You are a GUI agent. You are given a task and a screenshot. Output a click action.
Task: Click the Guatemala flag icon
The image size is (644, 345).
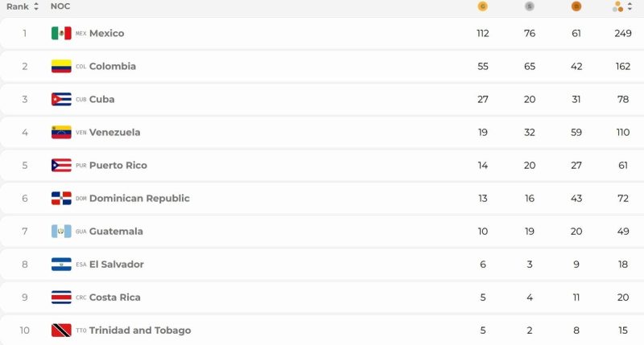point(61,232)
